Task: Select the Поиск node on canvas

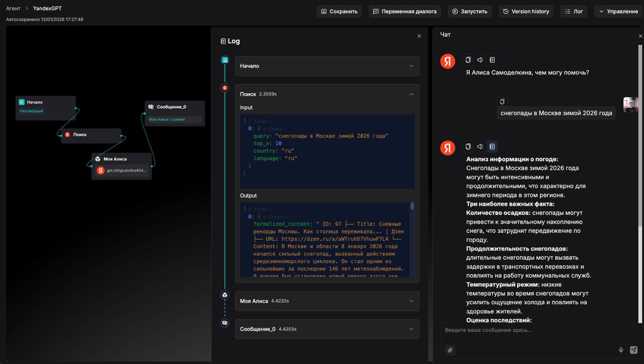Action: pos(91,135)
